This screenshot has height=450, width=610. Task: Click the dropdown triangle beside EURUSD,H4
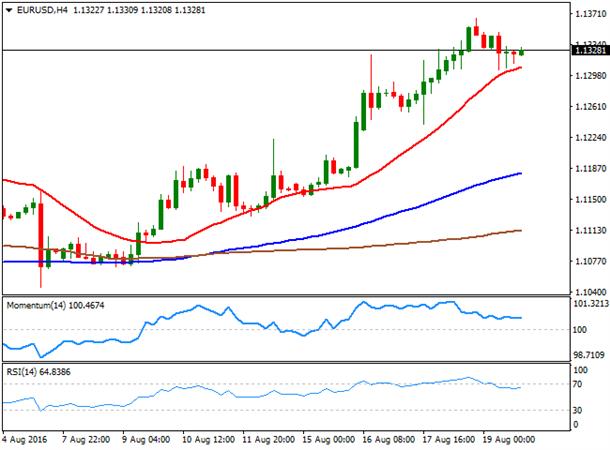(x=9, y=11)
